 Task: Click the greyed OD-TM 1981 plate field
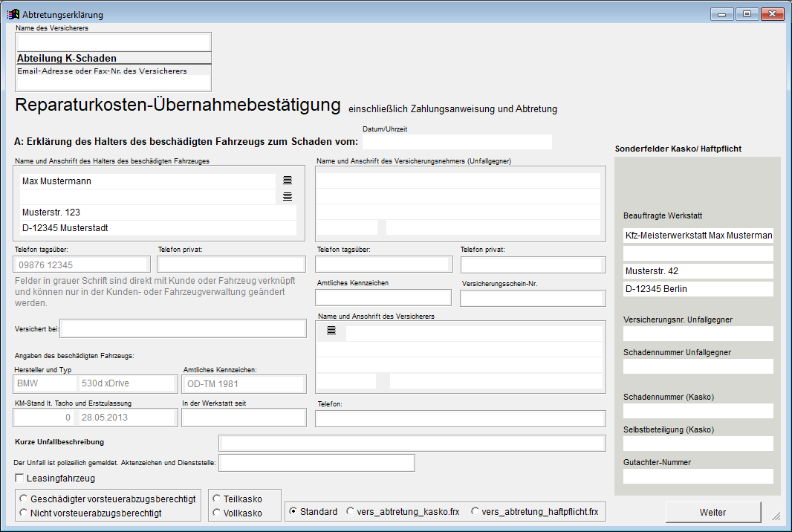click(244, 384)
